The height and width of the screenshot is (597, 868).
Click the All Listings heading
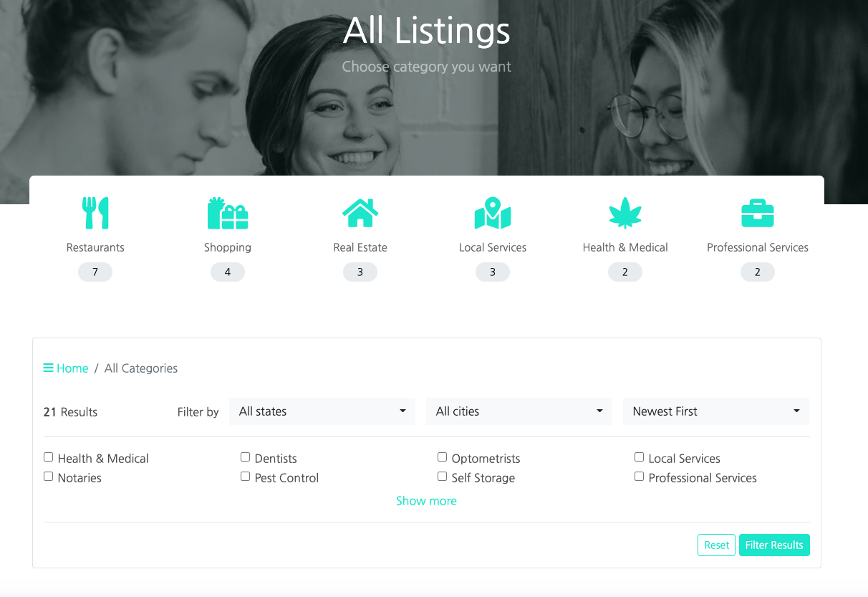pyautogui.click(x=427, y=31)
